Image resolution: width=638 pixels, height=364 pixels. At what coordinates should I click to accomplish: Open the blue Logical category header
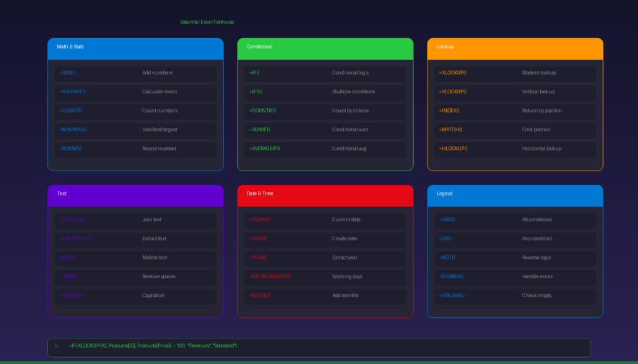tap(515, 194)
